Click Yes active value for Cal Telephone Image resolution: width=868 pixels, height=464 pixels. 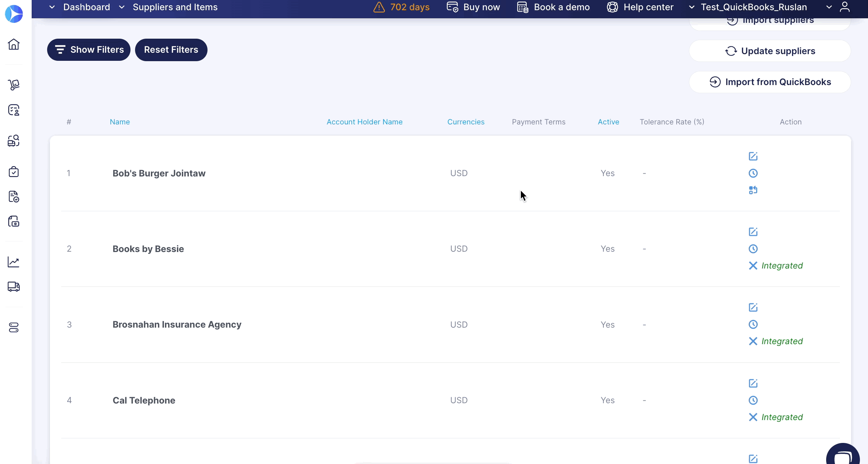click(608, 400)
